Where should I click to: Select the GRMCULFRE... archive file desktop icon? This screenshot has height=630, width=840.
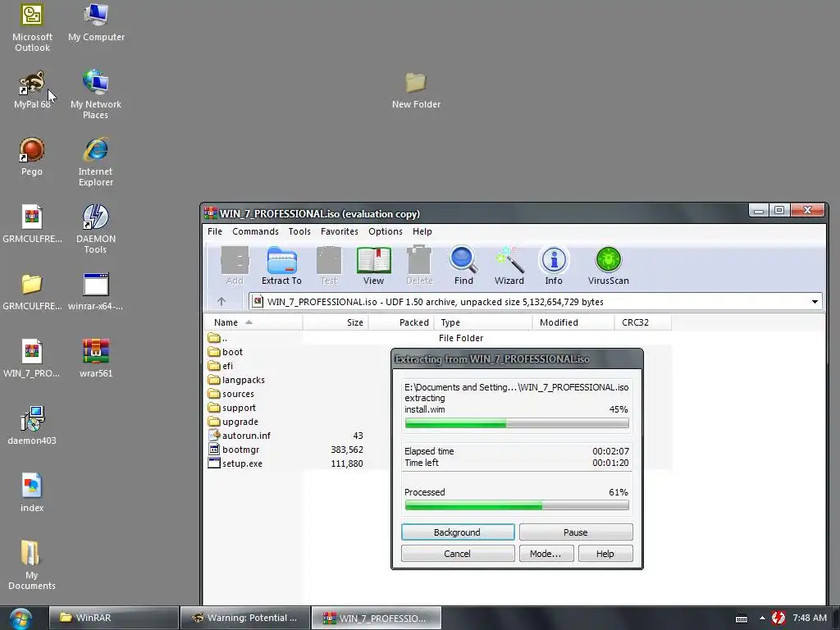tap(32, 224)
